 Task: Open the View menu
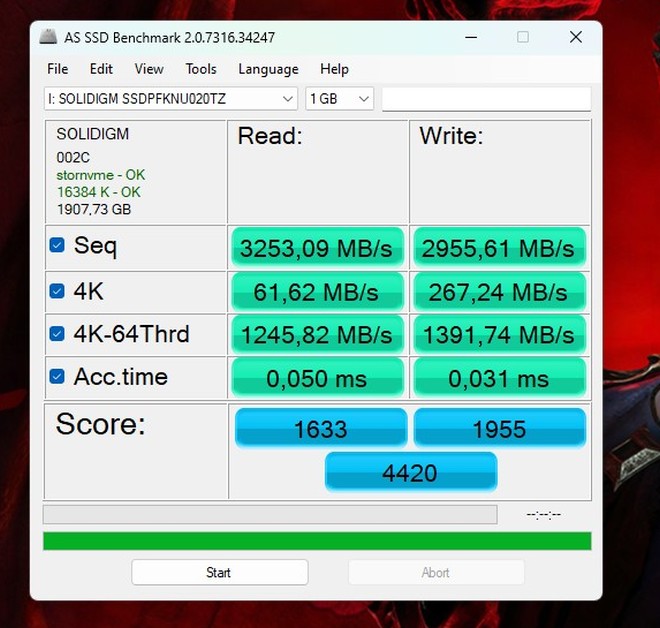[x=149, y=69]
